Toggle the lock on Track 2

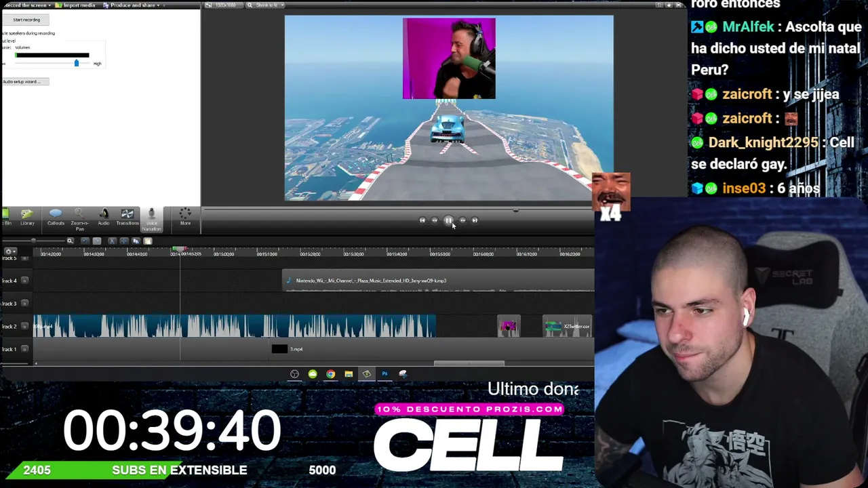24,326
